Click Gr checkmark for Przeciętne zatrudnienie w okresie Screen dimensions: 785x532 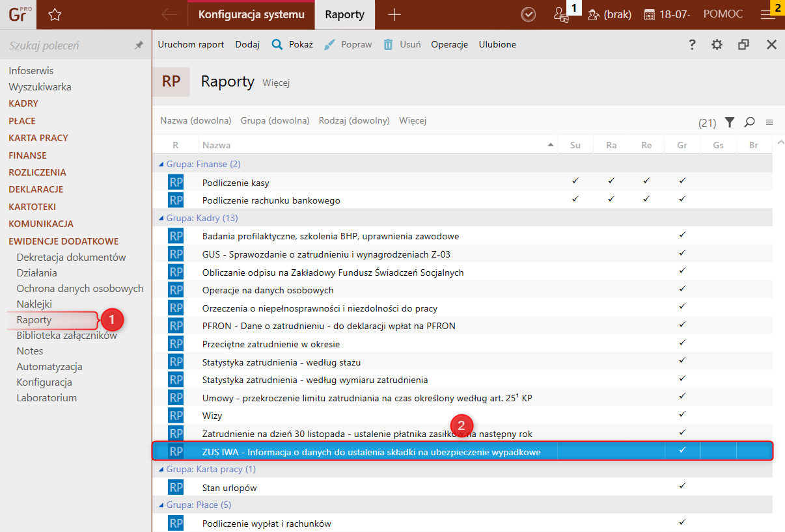point(682,342)
